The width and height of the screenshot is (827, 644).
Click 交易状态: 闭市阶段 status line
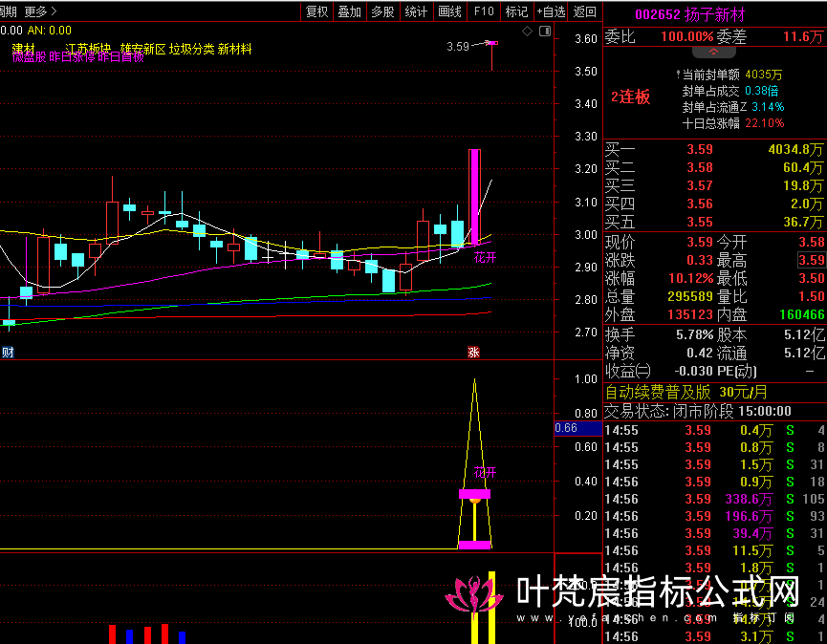(698, 411)
